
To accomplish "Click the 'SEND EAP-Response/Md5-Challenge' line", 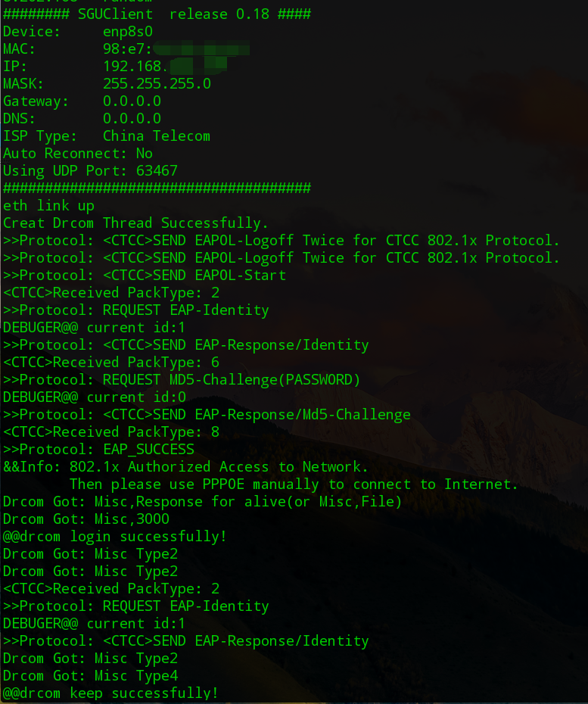I will pyautogui.click(x=207, y=415).
